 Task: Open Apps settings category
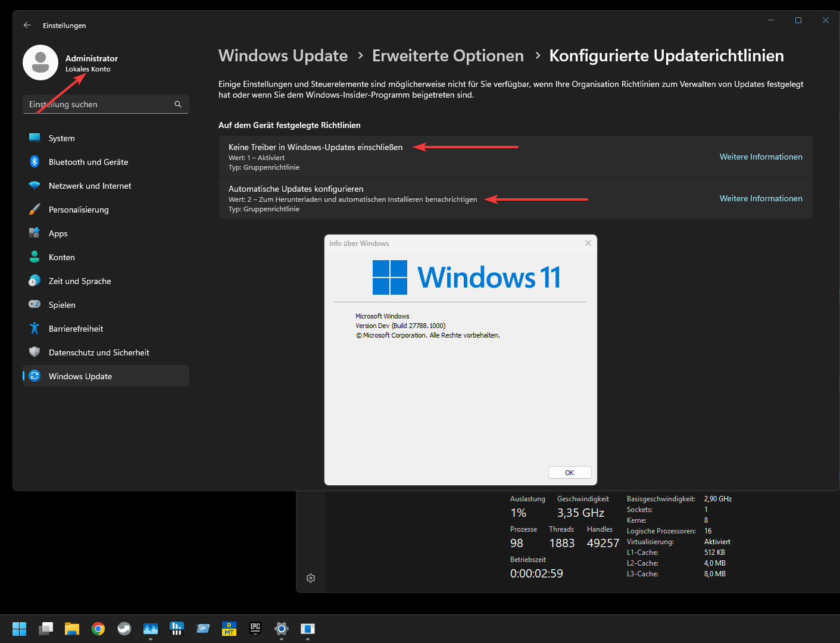(106, 233)
